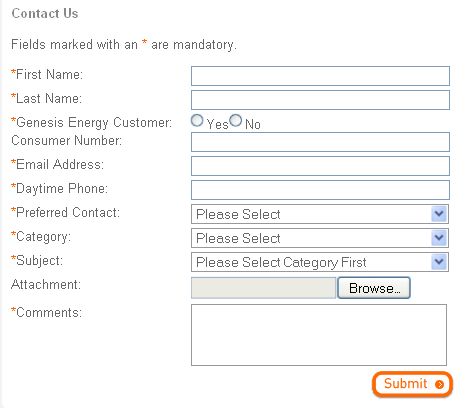Click the Comments label text
The width and height of the screenshot is (473, 408).
coord(47,312)
